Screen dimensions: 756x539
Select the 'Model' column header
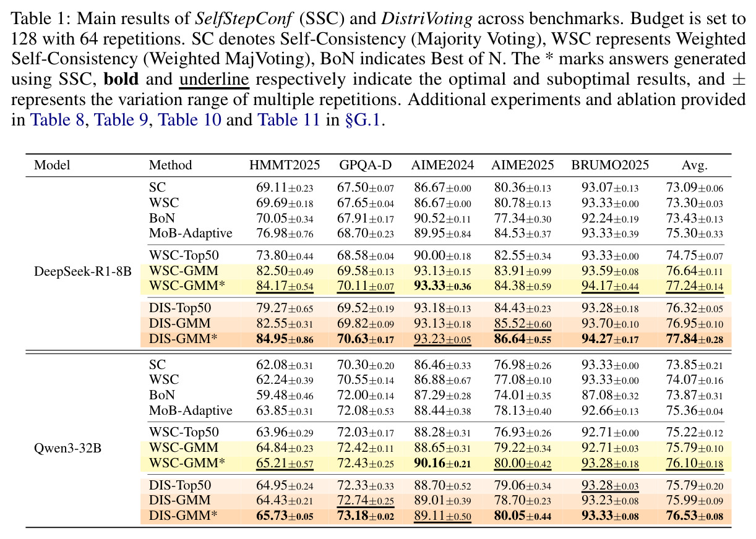52,165
